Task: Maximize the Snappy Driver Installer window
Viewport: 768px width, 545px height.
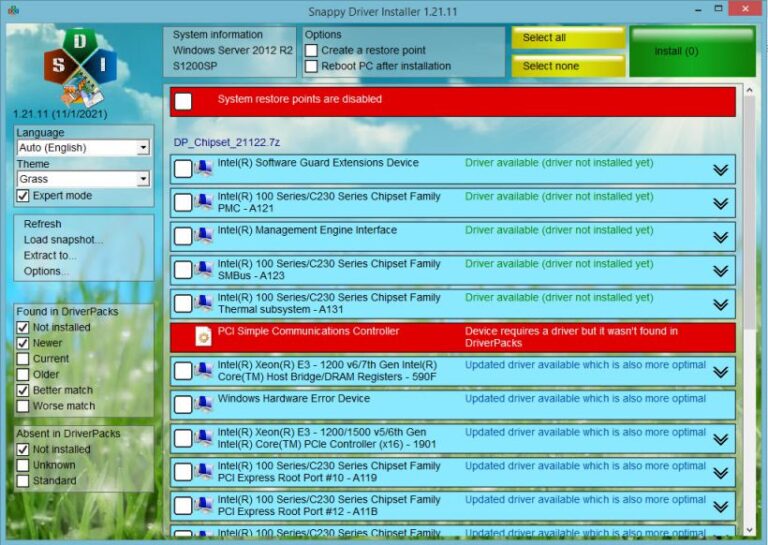Action: (718, 9)
